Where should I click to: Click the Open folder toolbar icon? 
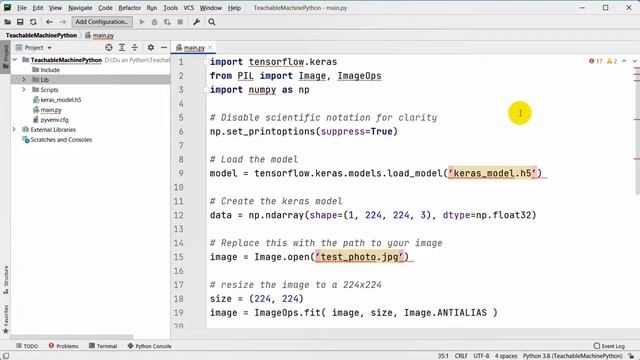tap(7, 22)
